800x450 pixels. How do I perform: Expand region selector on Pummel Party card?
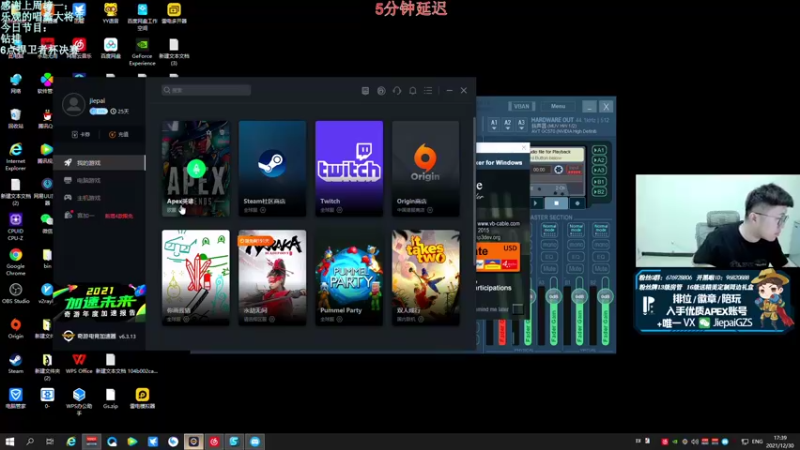339,319
